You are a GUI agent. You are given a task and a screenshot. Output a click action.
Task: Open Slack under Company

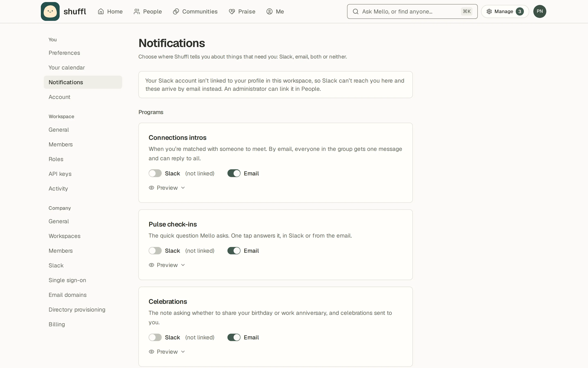83,266
